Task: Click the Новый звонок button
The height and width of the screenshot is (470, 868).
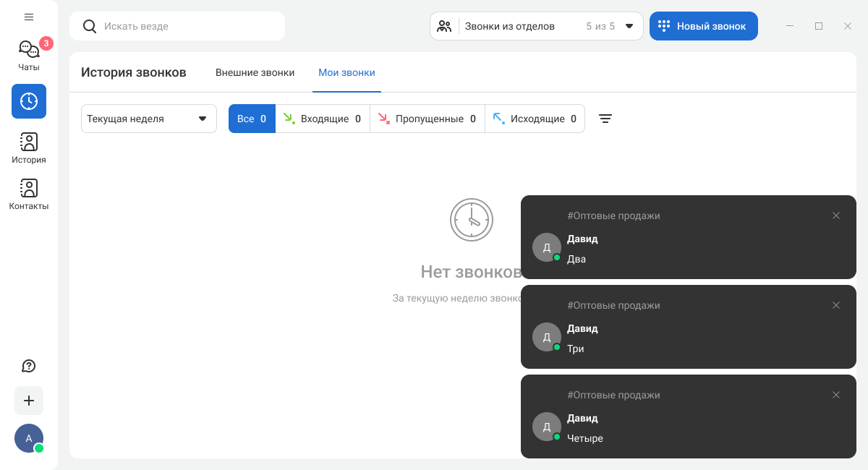Action: (x=703, y=26)
